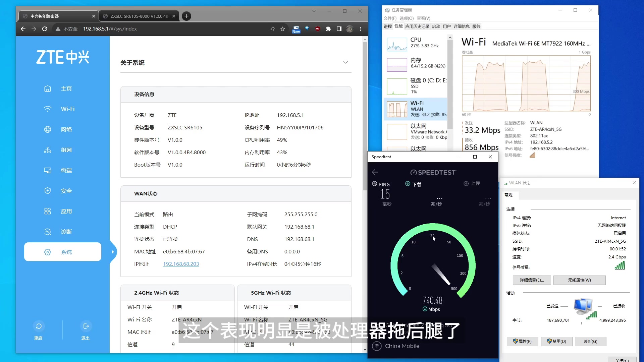This screenshot has width=644, height=362.
Task: Switch to 进程 tab in Task Manager
Action: click(388, 26)
